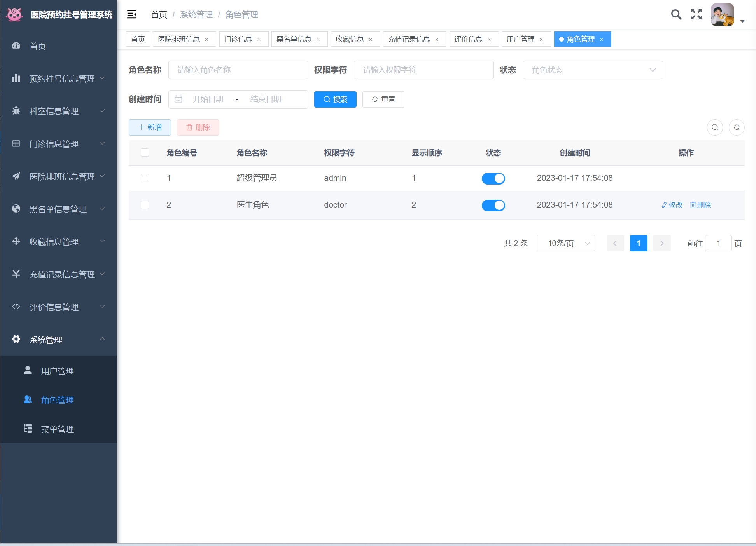756x546 pixels.
Task: Click the user avatar in header
Action: click(722, 15)
